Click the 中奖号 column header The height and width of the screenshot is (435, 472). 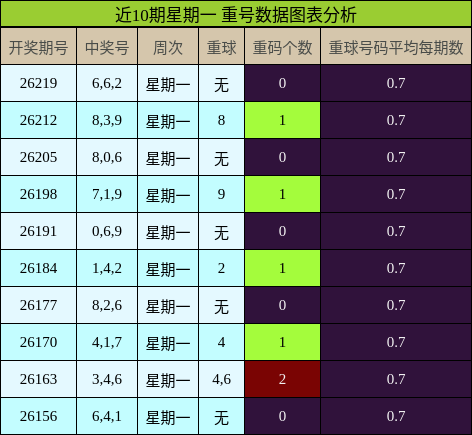[x=107, y=46]
